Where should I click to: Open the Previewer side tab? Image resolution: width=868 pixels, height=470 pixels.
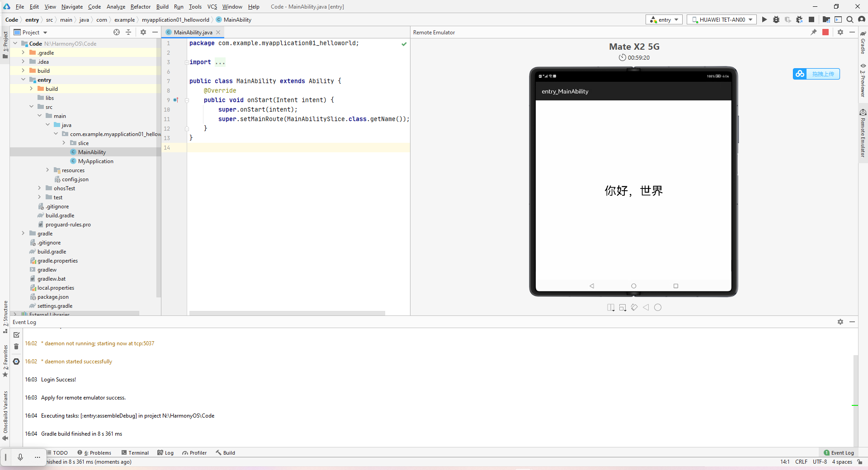point(863,80)
